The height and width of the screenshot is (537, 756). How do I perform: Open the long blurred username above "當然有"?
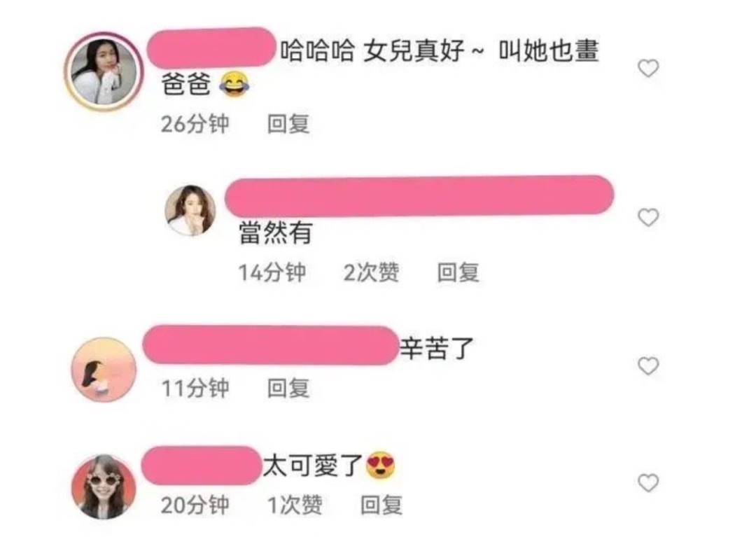(419, 196)
